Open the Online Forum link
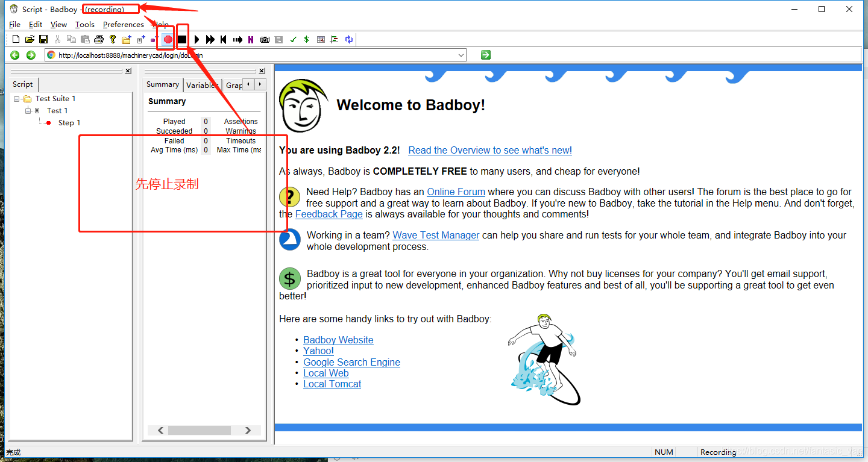This screenshot has width=868, height=462. pos(456,192)
